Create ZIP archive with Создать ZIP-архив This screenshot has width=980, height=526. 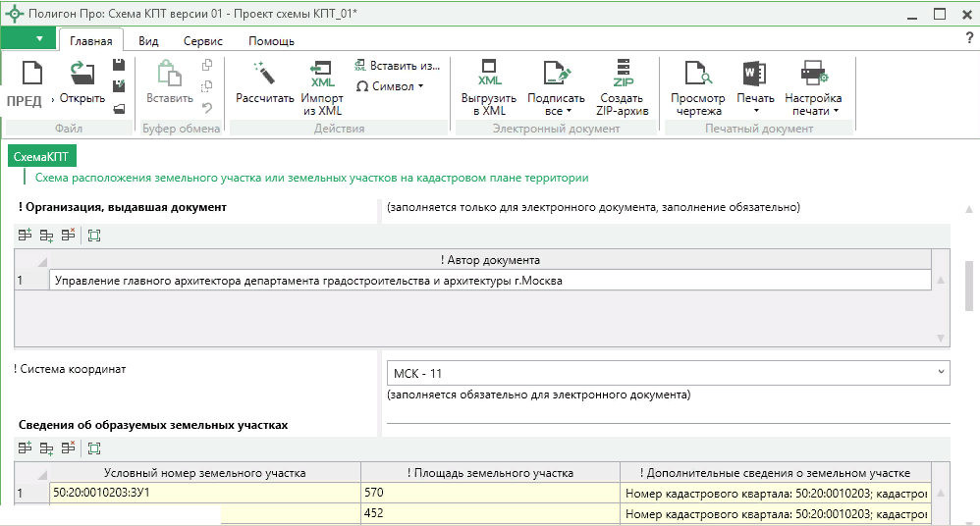[x=622, y=74]
